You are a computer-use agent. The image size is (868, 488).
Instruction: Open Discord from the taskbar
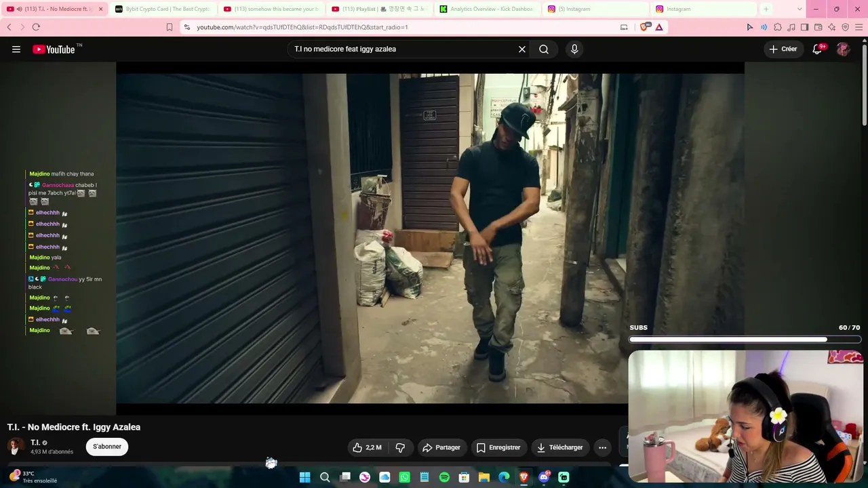pyautogui.click(x=544, y=477)
